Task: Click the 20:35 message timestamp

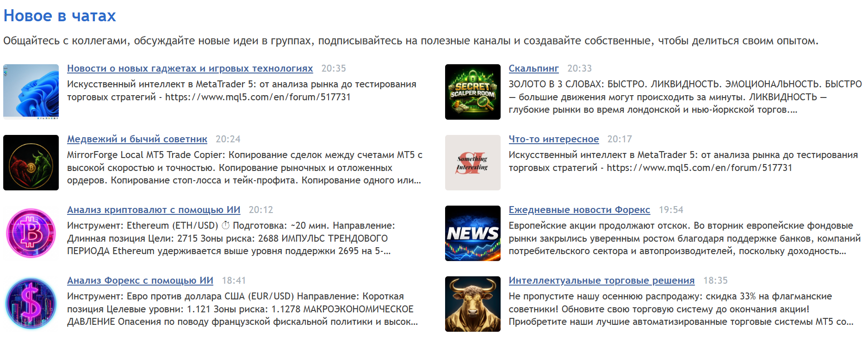Action: click(334, 68)
